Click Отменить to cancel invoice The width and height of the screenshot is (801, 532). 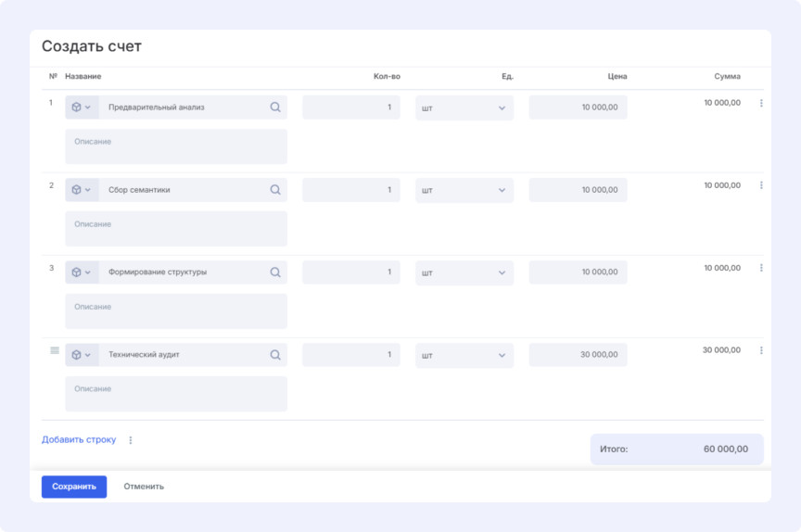point(144,487)
